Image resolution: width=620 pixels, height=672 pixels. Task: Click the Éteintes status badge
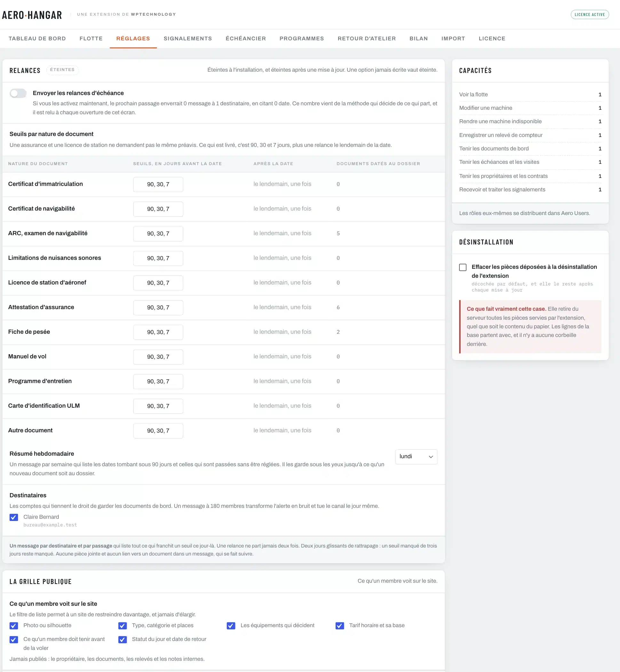(62, 70)
